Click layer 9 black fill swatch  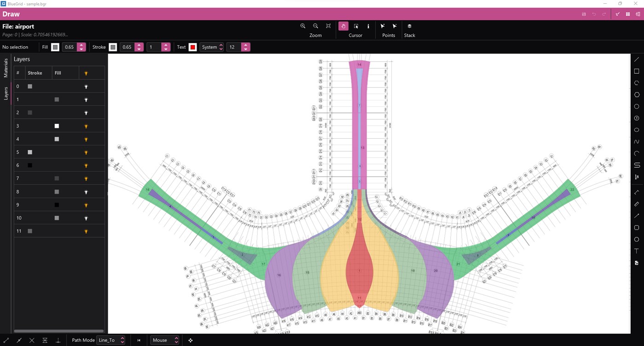[57, 205]
